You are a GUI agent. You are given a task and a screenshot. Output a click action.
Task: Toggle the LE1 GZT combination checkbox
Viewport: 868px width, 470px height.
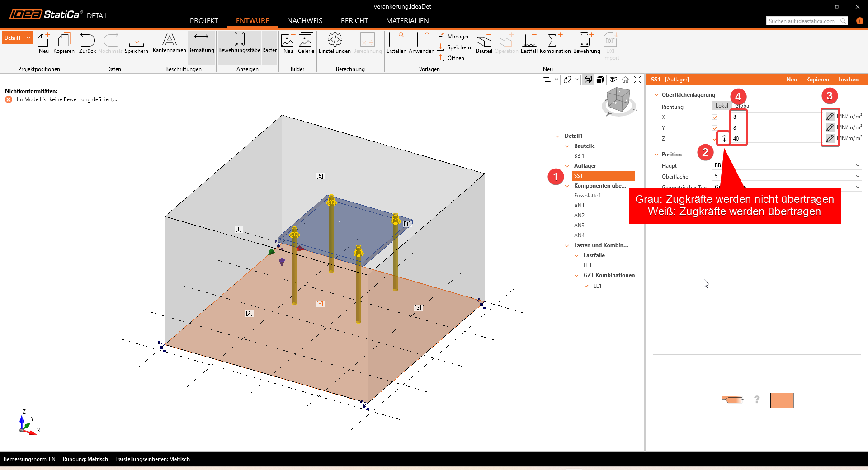coord(586,286)
